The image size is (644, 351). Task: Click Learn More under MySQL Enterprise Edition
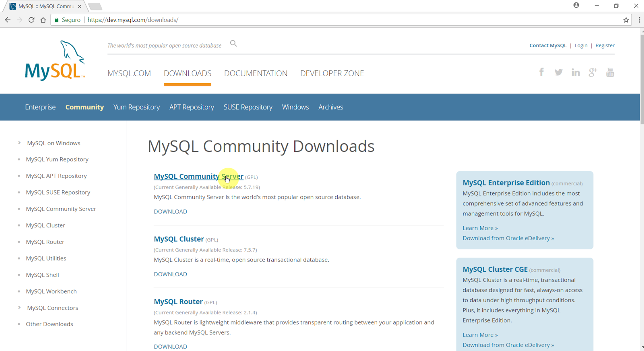[480, 228]
